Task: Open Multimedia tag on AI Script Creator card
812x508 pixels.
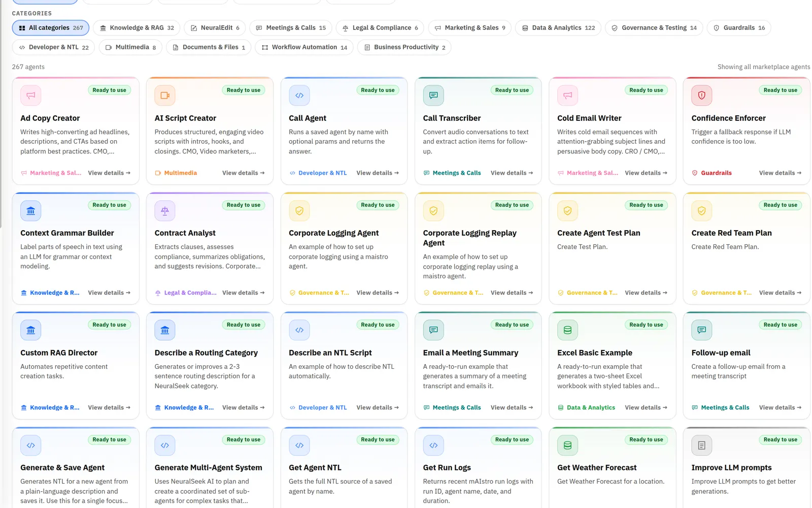Action: click(x=176, y=173)
